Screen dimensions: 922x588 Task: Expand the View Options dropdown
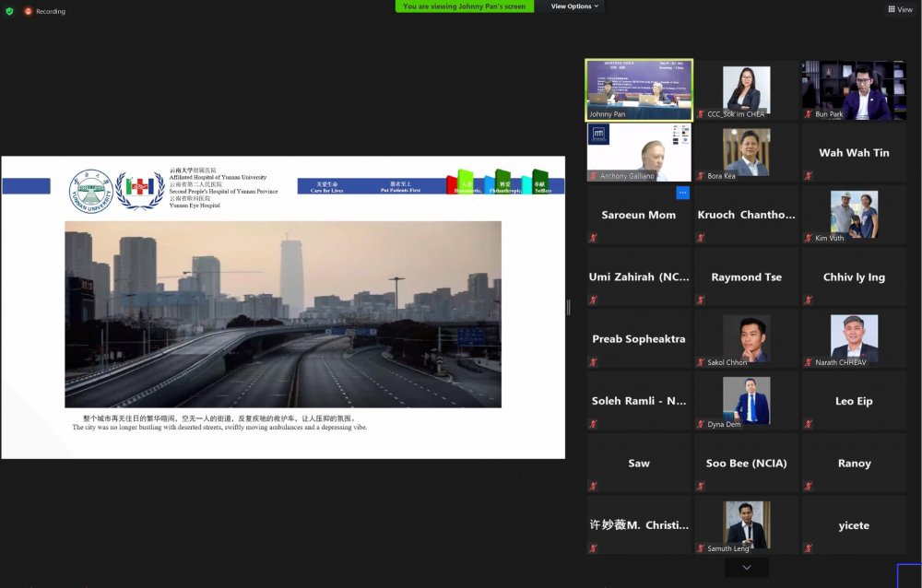coord(574,6)
